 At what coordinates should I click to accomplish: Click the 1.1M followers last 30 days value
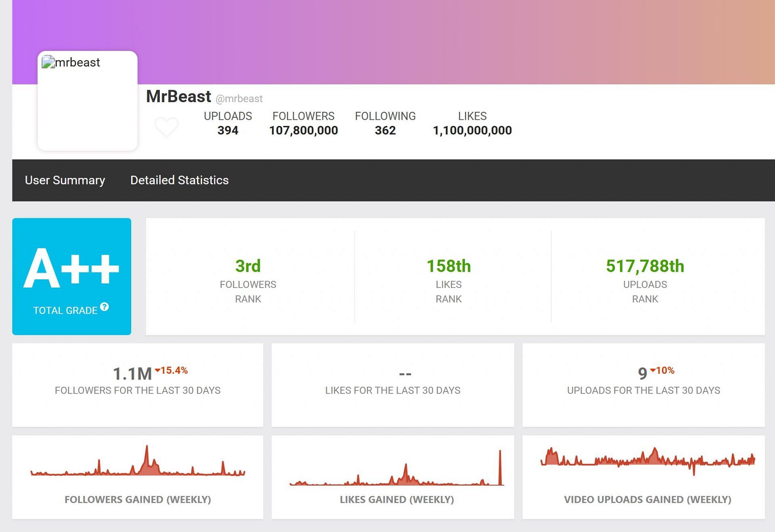[x=132, y=374]
